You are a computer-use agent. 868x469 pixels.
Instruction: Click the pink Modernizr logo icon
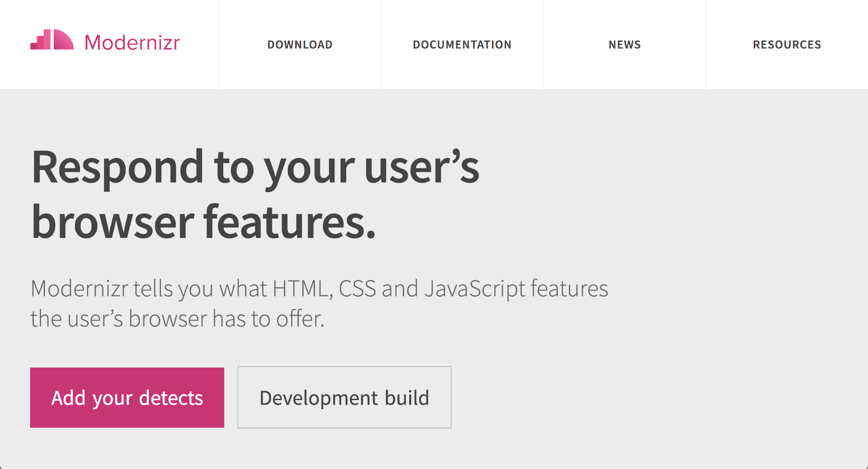coord(52,40)
